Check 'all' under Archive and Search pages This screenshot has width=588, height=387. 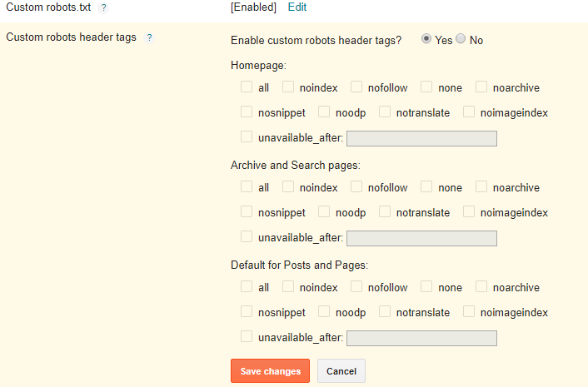247,186
